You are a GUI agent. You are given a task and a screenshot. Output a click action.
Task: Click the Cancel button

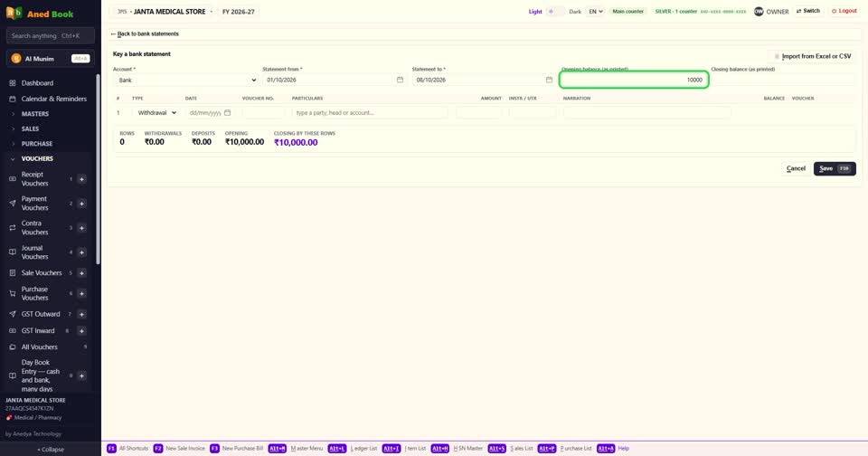point(796,168)
